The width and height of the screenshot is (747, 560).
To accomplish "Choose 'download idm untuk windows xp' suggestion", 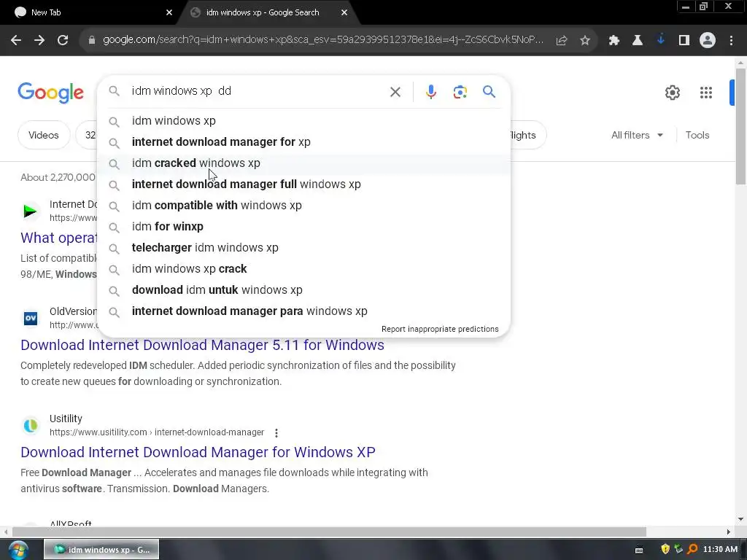I will pos(304,290).
